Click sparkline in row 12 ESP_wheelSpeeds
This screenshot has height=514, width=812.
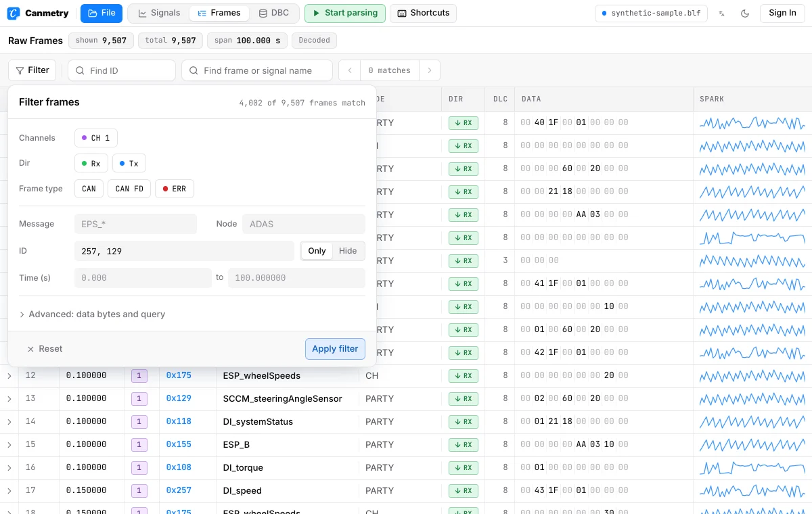tap(752, 376)
